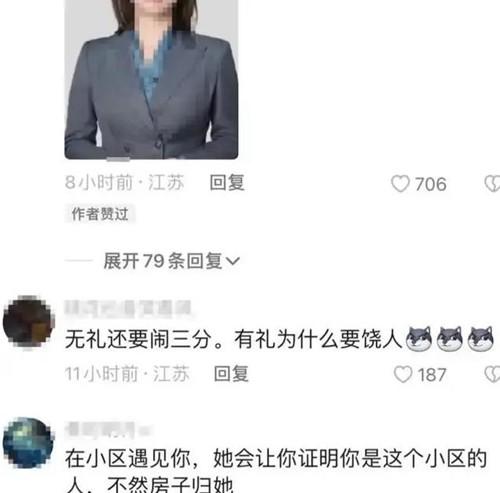Like the comment with 187 likes

tap(403, 374)
